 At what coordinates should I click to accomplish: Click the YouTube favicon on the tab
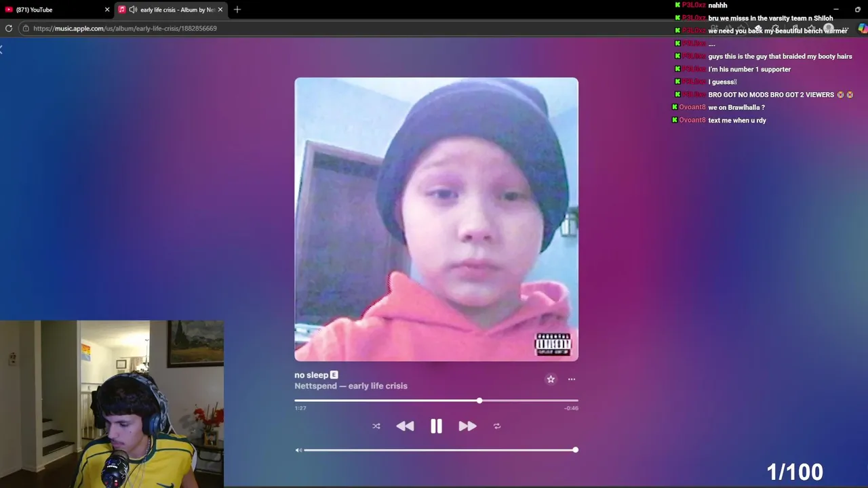coord(9,9)
